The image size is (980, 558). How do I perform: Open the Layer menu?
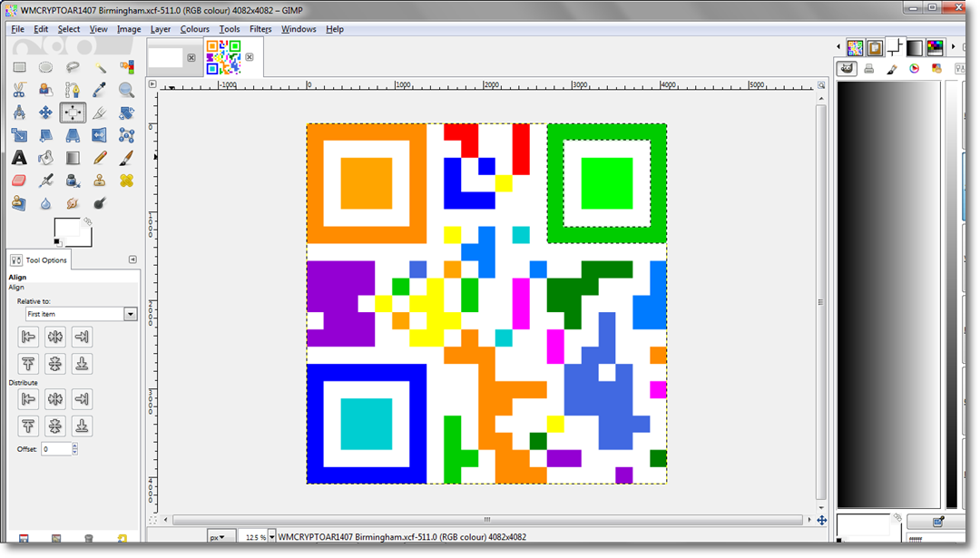point(160,29)
